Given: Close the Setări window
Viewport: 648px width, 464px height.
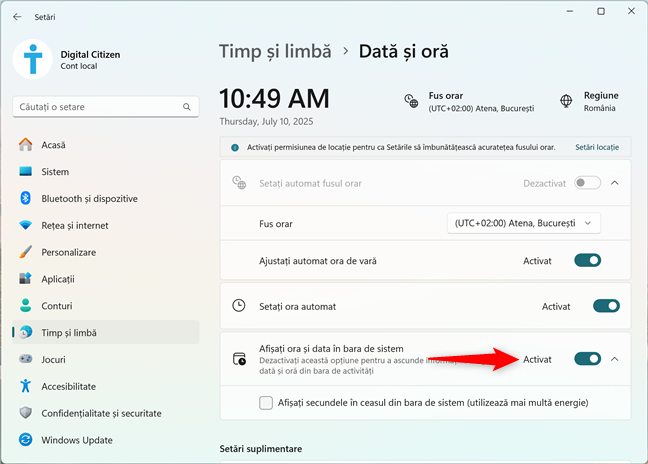Looking at the screenshot, I should pyautogui.click(x=631, y=12).
